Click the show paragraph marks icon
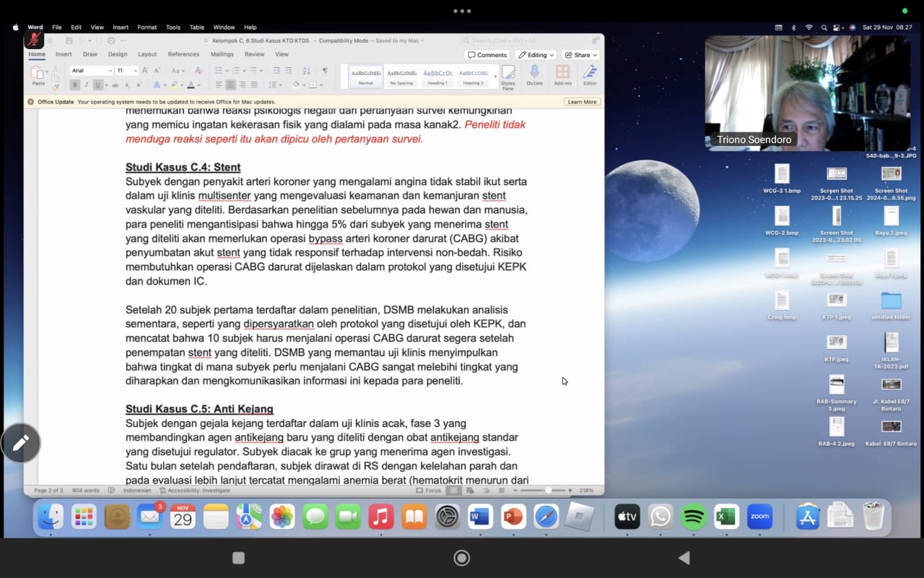924x578 pixels. [325, 70]
